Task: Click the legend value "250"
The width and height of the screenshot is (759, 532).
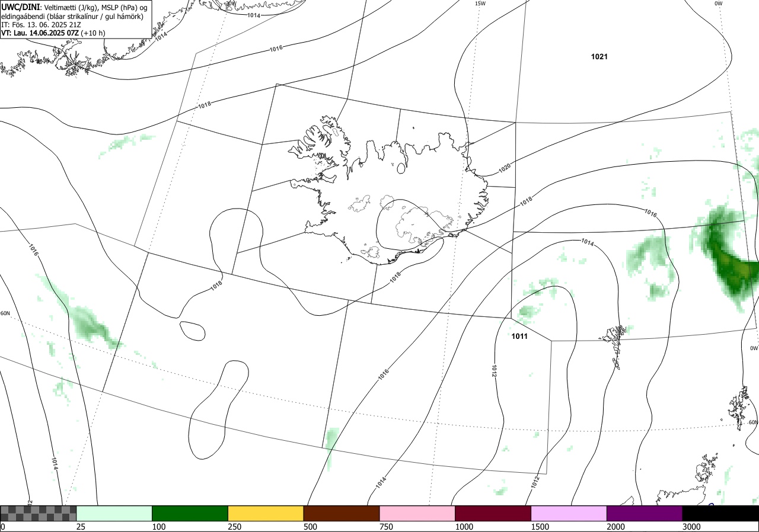Action: (234, 527)
